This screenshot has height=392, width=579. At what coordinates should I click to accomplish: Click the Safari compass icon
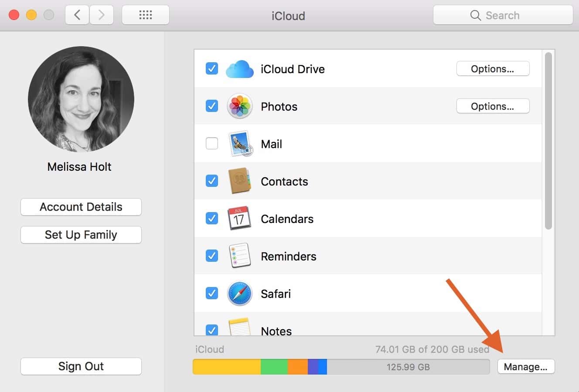[x=239, y=294]
